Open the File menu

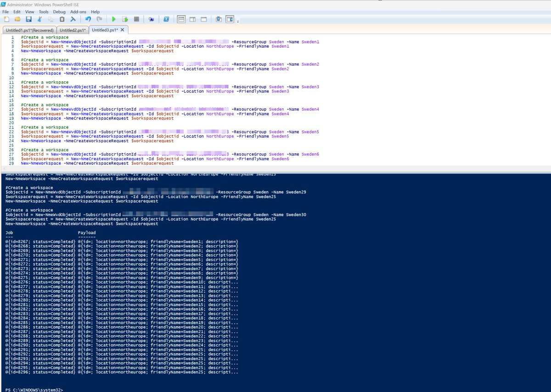6,11
